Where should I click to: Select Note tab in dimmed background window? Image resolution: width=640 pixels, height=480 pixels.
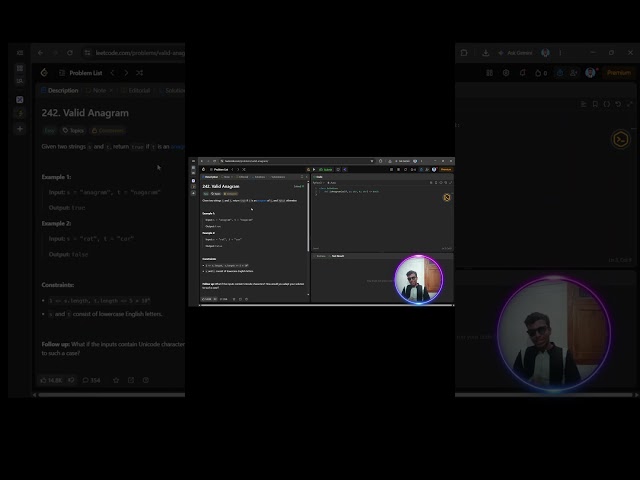96,90
